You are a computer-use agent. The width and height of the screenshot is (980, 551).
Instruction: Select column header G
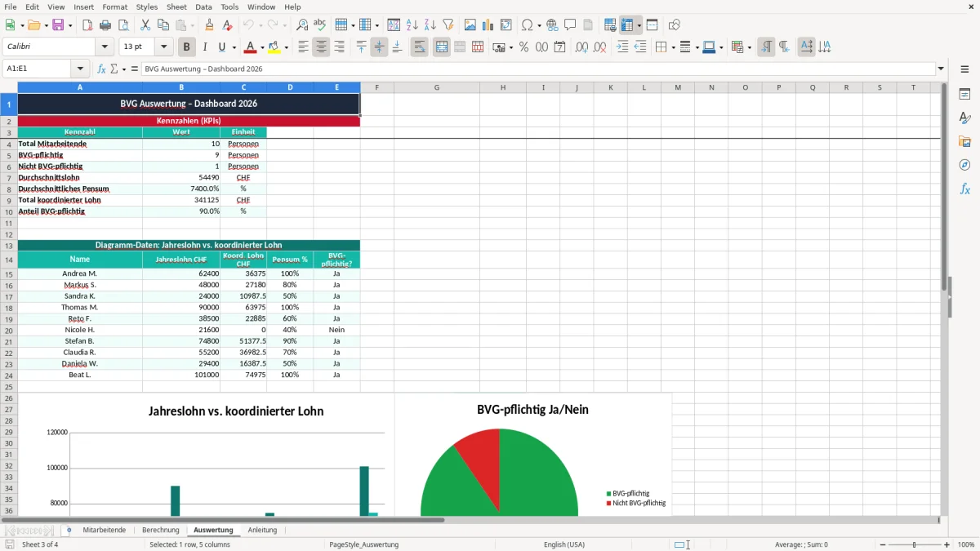tap(436, 87)
